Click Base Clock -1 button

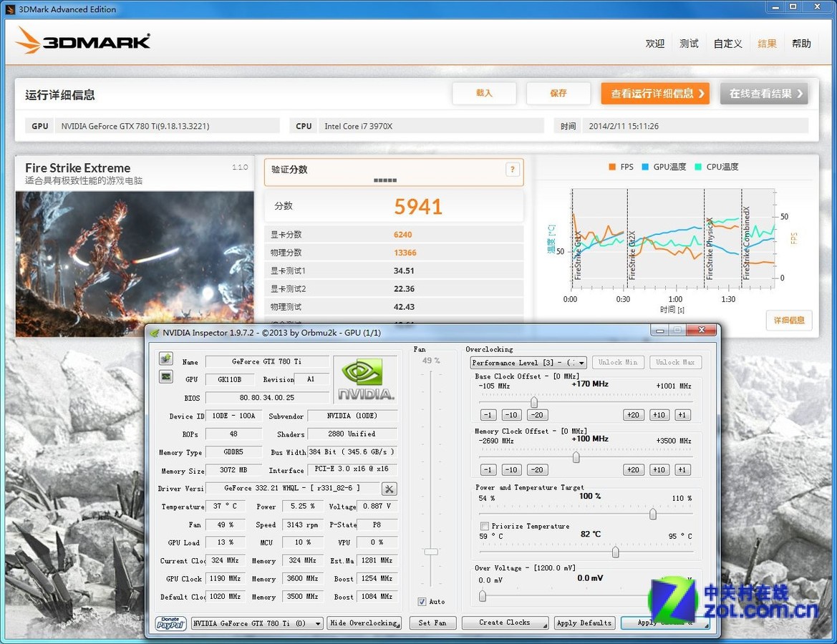[488, 415]
